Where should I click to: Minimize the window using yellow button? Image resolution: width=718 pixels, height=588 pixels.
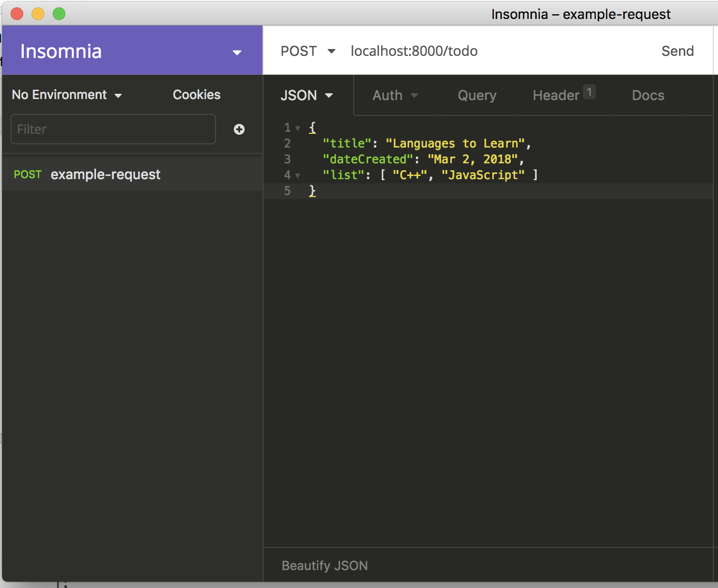[x=38, y=14]
